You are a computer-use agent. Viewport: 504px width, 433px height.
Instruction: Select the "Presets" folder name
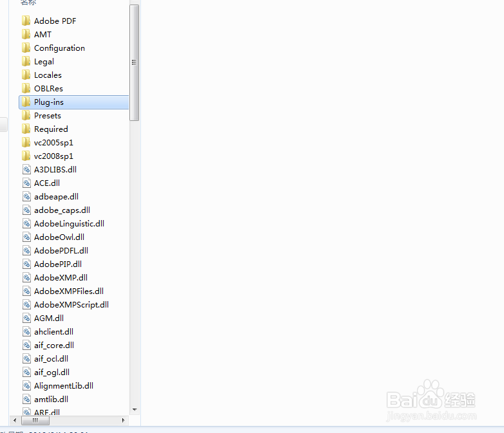pos(48,116)
